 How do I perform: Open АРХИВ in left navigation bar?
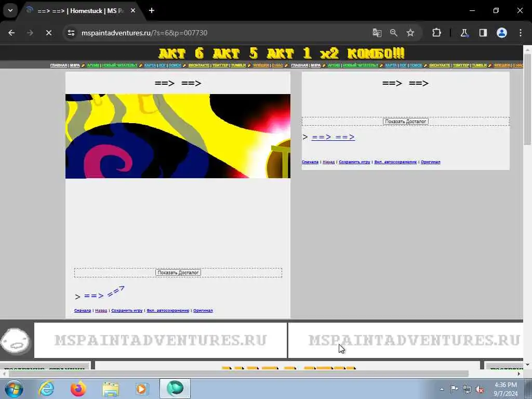[x=93, y=65]
